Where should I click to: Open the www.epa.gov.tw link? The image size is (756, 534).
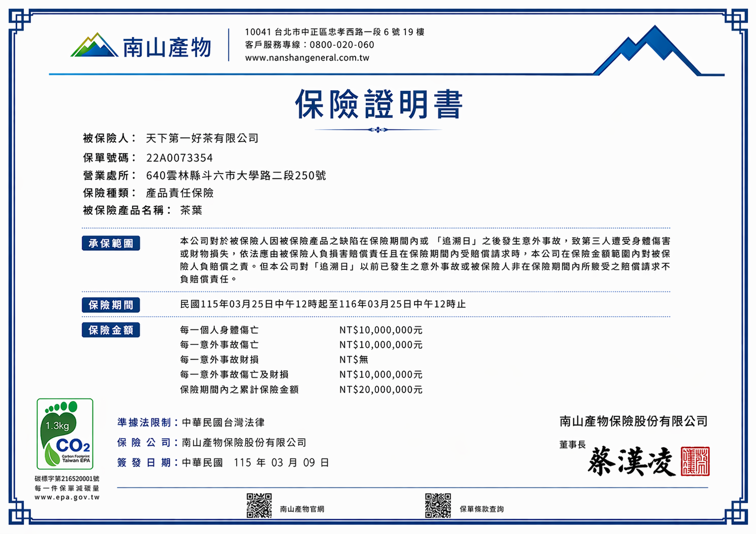[x=67, y=498]
